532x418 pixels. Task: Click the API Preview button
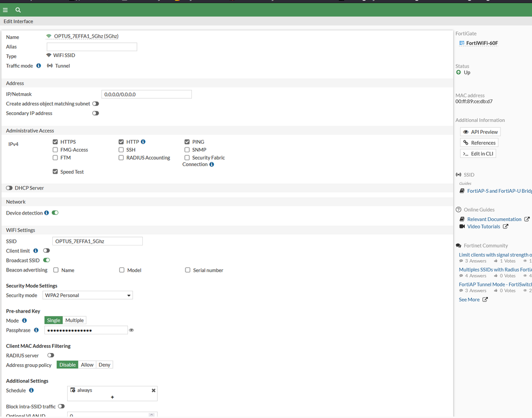[x=480, y=132]
